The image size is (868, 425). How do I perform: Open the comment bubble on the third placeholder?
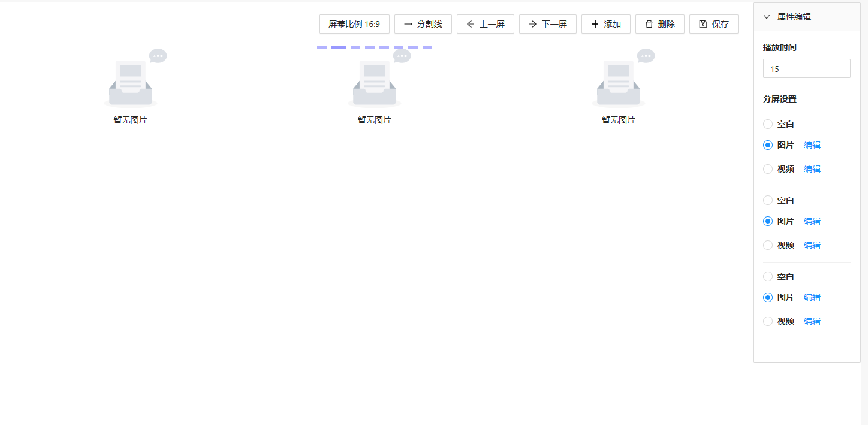646,55
